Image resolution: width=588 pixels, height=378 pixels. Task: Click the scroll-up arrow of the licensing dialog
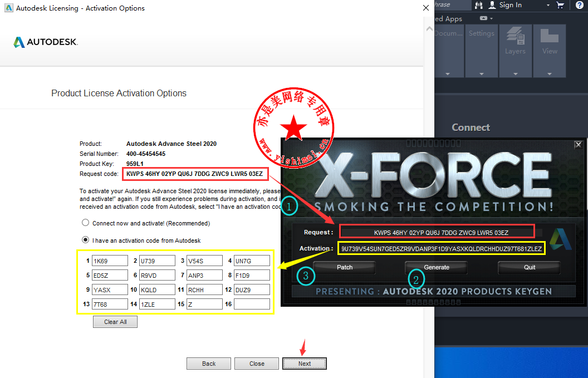(x=429, y=28)
